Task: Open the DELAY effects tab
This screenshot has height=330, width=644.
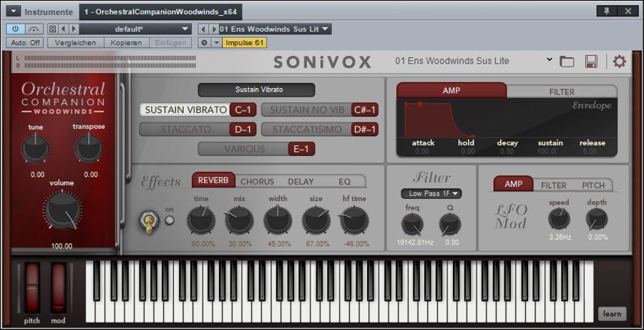Action: pyautogui.click(x=301, y=181)
